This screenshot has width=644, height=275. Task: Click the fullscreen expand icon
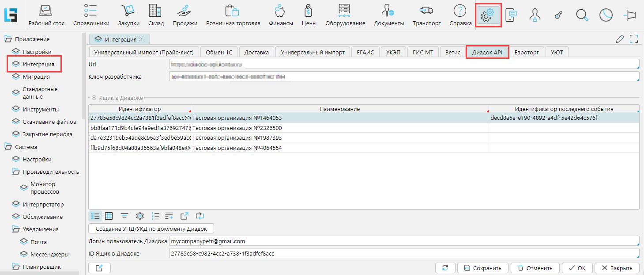[x=634, y=39]
